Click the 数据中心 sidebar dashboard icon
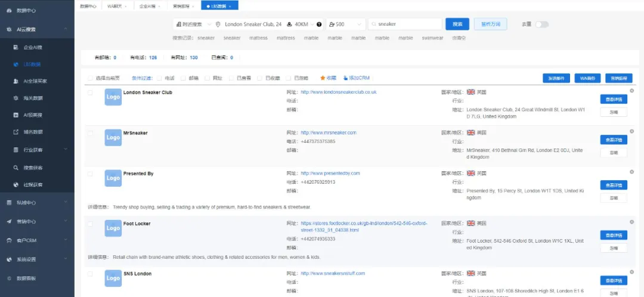Viewport: 644px width, 297px height. click(9, 10)
